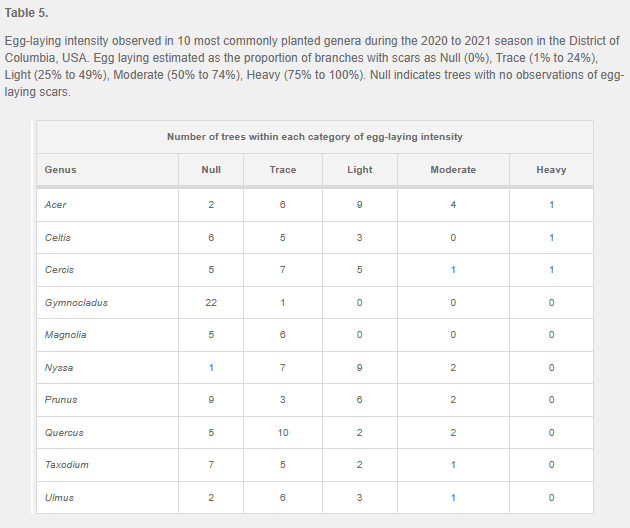Viewport: 630px width, 528px height.
Task: Click Quercus Trace value 10
Action: pyautogui.click(x=283, y=433)
